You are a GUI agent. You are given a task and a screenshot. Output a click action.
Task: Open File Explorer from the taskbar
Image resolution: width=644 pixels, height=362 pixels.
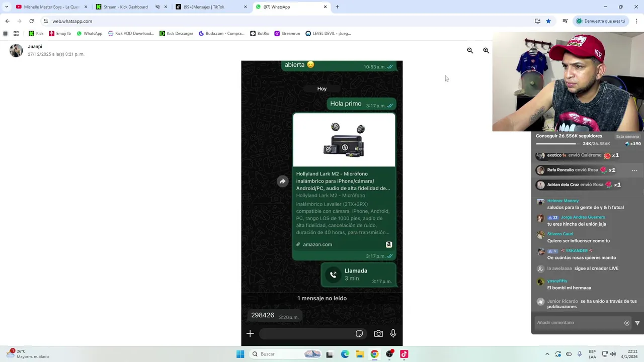click(x=360, y=354)
